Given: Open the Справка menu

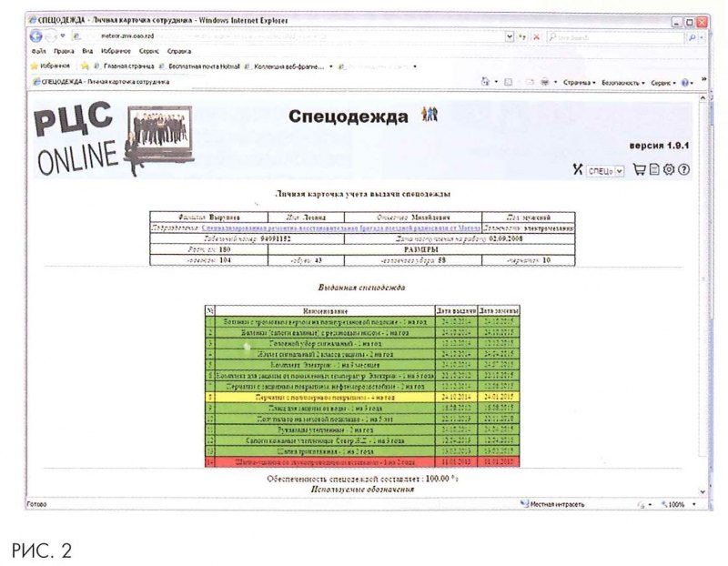Looking at the screenshot, I should [x=179, y=52].
